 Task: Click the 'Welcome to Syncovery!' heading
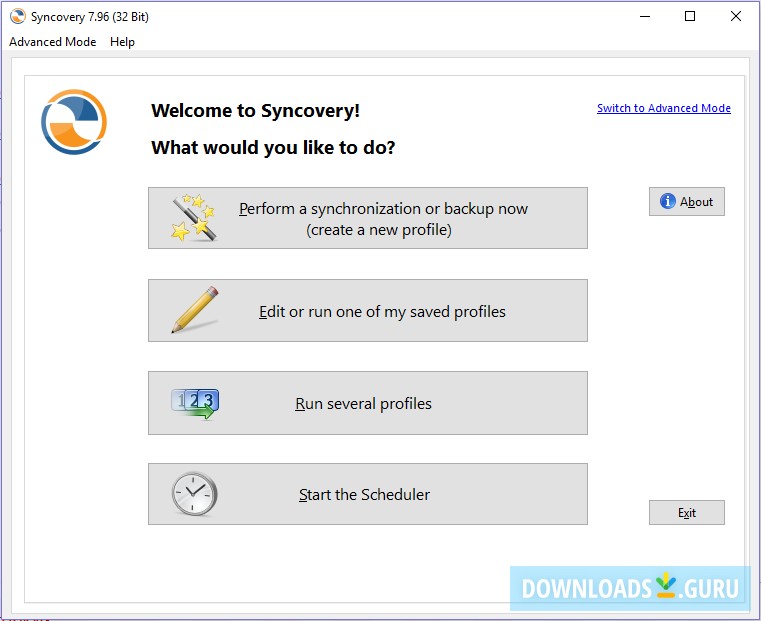point(255,111)
